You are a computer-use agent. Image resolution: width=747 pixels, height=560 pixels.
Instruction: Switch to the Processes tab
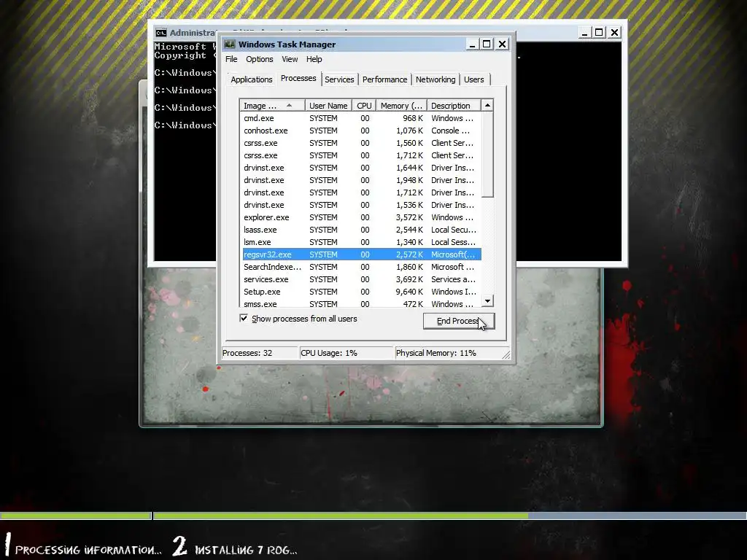pyautogui.click(x=298, y=78)
